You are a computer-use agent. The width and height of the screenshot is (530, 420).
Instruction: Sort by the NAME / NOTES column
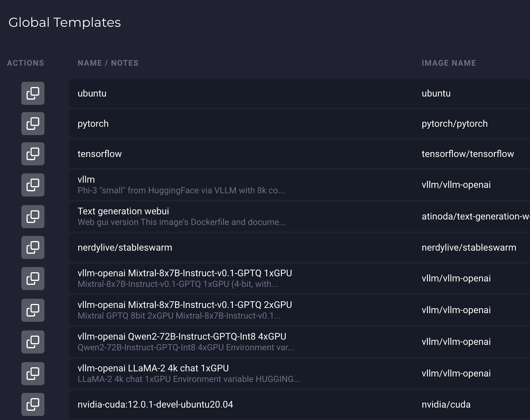[108, 63]
